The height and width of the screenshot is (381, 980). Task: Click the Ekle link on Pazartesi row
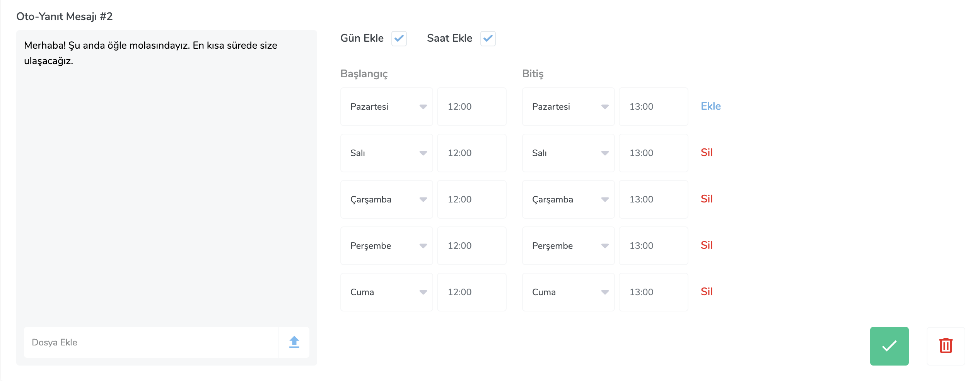(711, 106)
